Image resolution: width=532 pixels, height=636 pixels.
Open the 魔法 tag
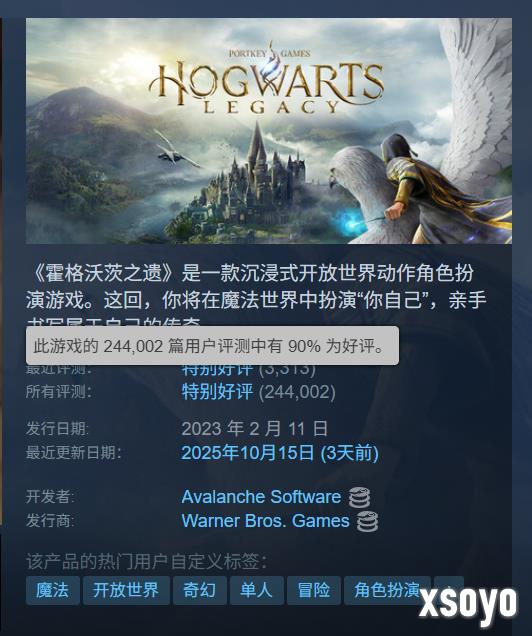pyautogui.click(x=53, y=590)
